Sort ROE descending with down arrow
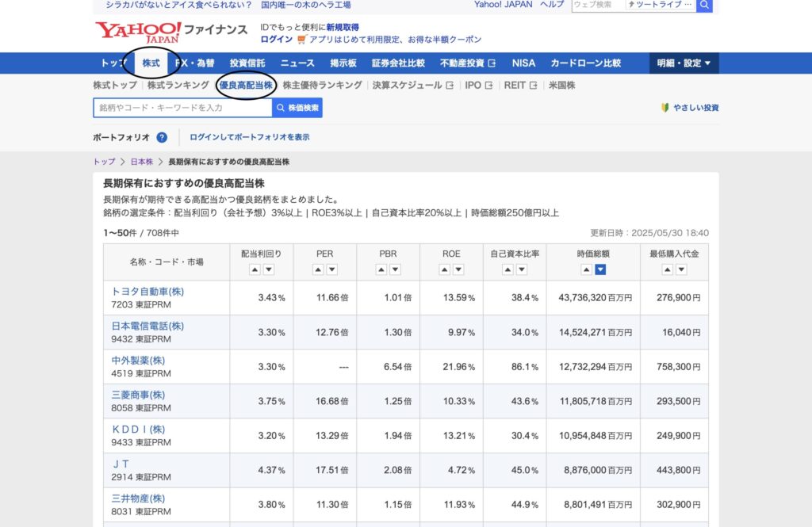 (459, 269)
